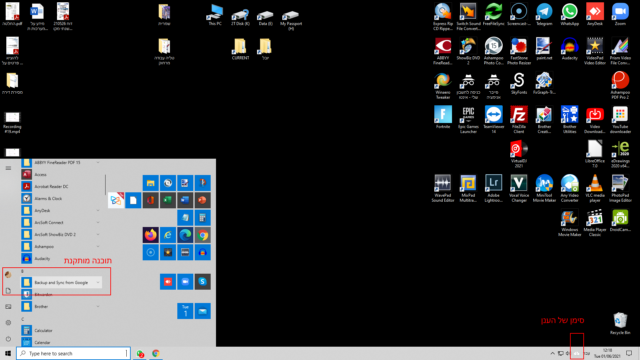Open the WhatsApp desktop shortcut
Image resolution: width=640 pixels, height=360 pixels.
click(x=569, y=14)
